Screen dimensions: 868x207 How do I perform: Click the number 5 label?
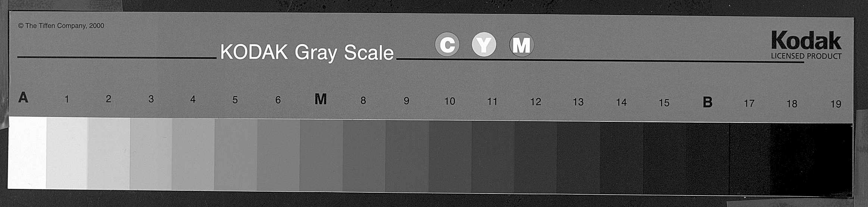tap(235, 100)
